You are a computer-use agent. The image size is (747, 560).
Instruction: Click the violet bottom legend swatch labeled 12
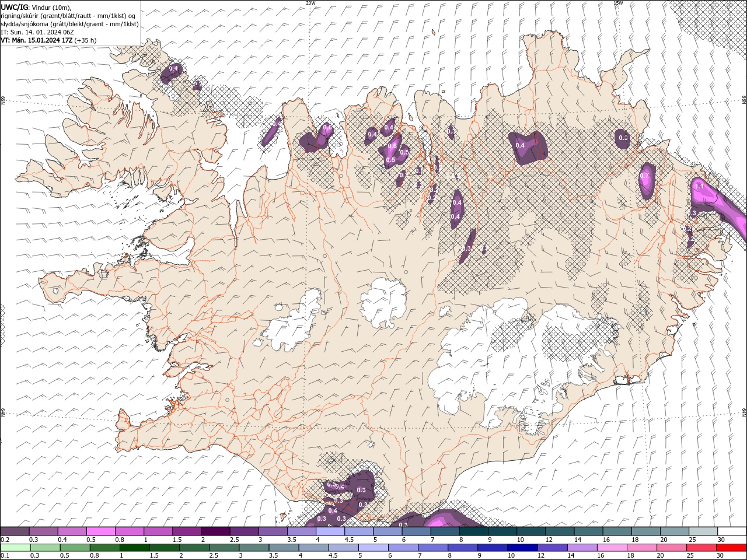point(552,548)
